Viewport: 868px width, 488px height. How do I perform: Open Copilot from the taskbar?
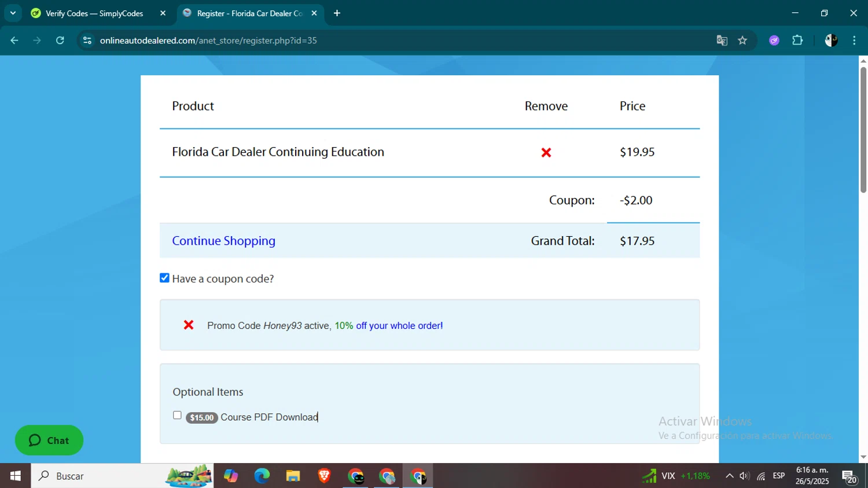[231, 476]
